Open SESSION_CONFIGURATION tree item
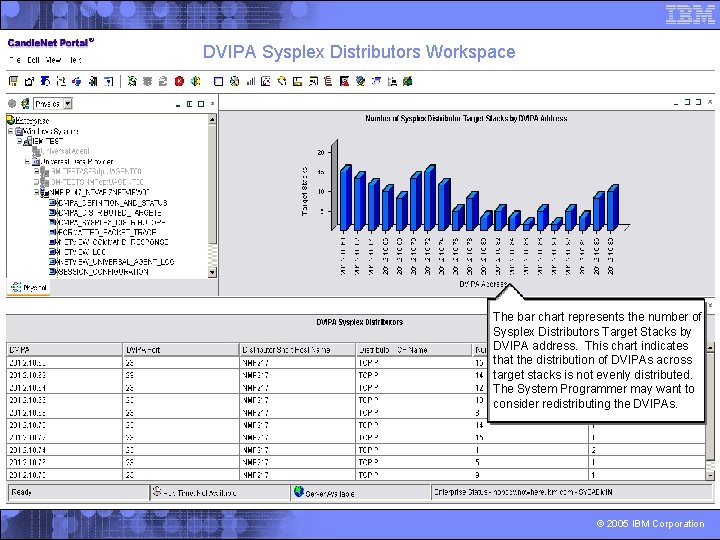 point(102,272)
